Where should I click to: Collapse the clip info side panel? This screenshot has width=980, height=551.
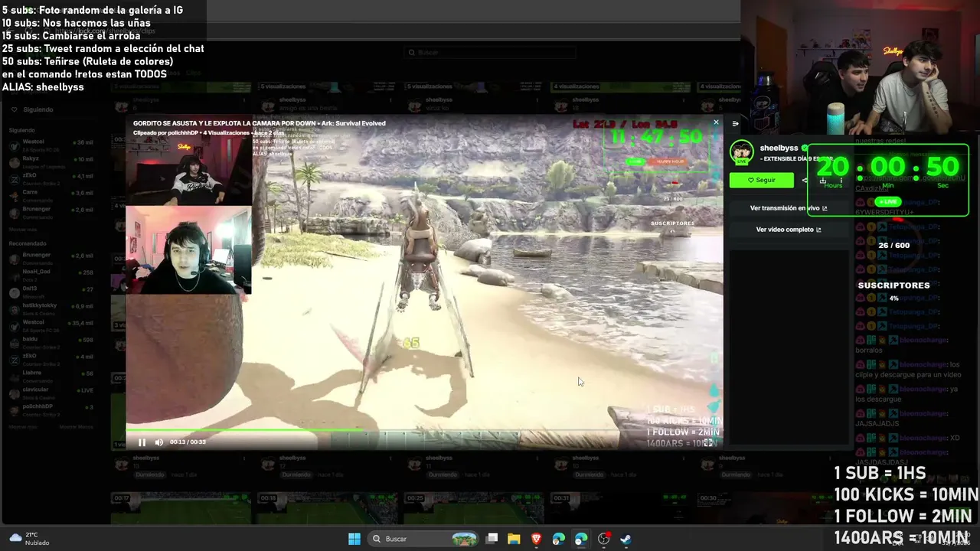click(x=736, y=123)
